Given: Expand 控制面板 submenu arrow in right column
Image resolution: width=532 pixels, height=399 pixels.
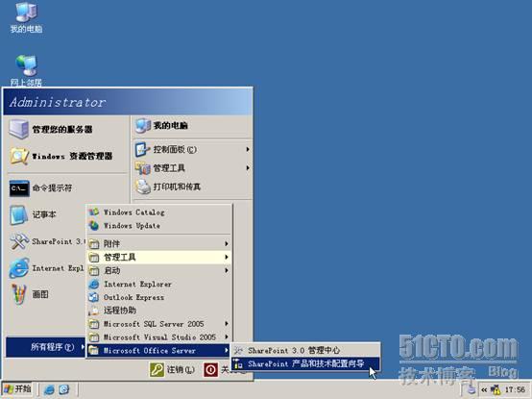Looking at the screenshot, I should (x=248, y=149).
